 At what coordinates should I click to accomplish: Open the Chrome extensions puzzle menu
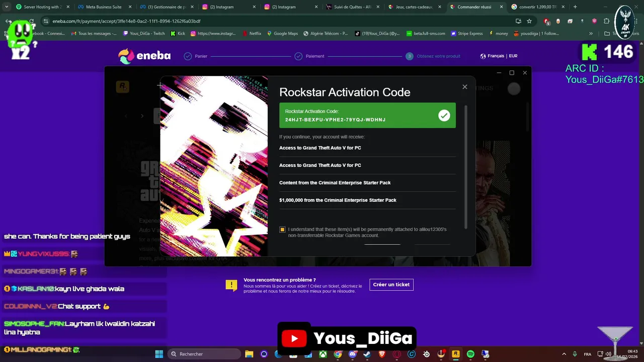coord(606,21)
